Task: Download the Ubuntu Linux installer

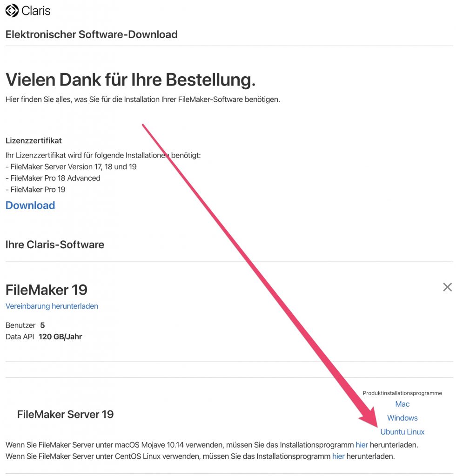Action: point(402,432)
